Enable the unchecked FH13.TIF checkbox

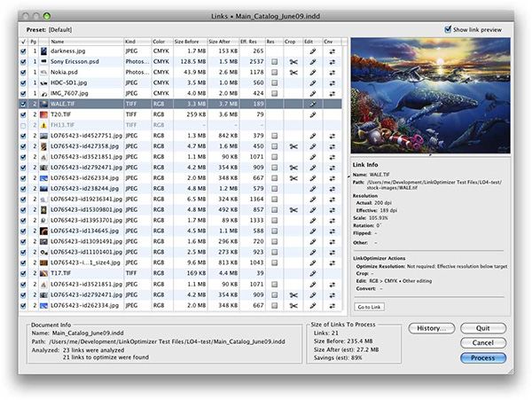[x=23, y=125]
